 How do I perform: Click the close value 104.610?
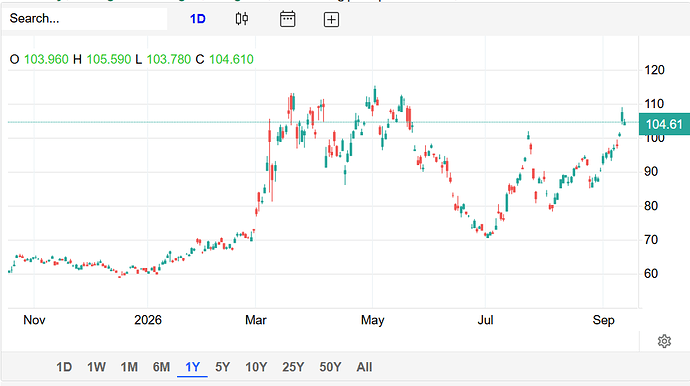click(x=231, y=59)
